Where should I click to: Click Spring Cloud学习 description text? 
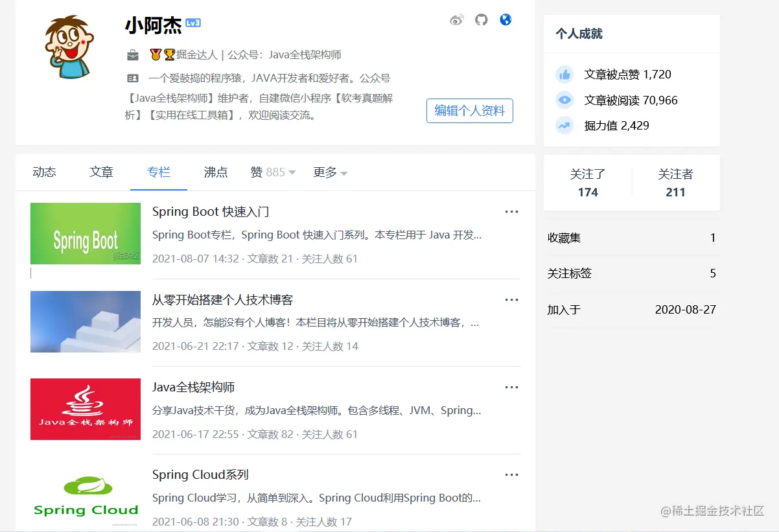click(x=317, y=498)
